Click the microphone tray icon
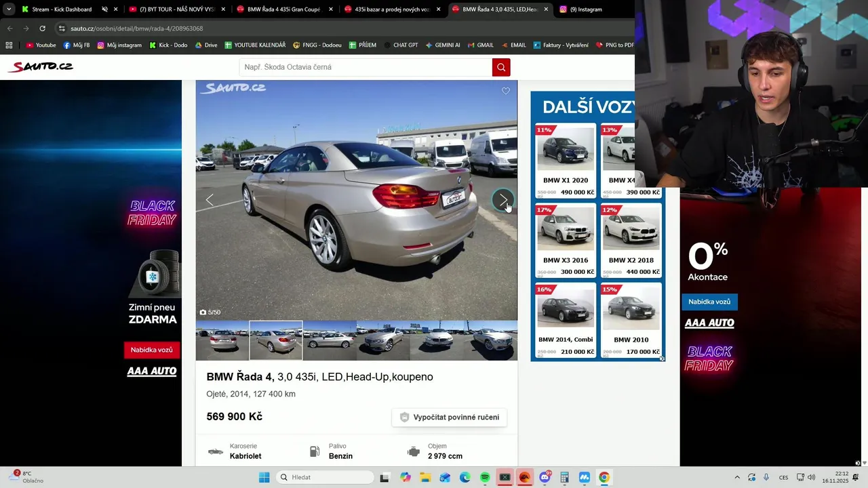Viewport: 868px width, 488px height. click(766, 477)
